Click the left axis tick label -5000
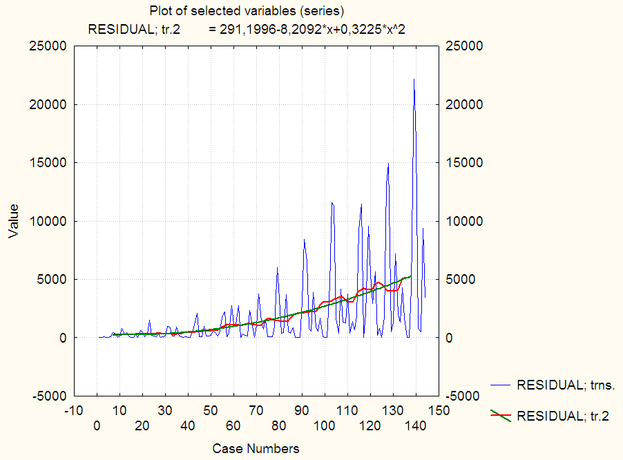 pos(50,396)
